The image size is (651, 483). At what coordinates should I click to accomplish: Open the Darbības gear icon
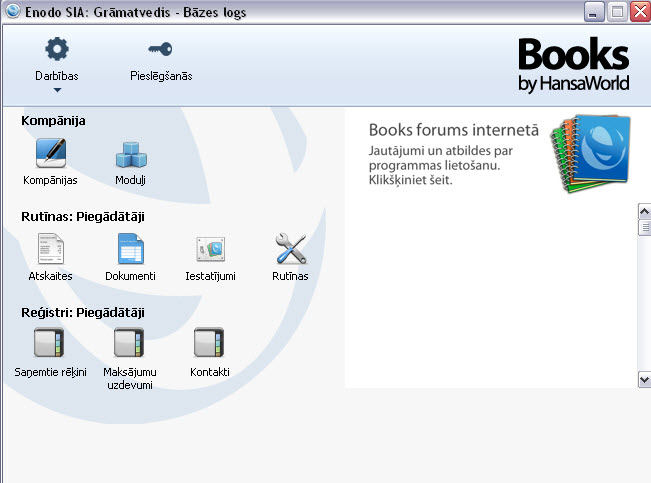[x=57, y=49]
